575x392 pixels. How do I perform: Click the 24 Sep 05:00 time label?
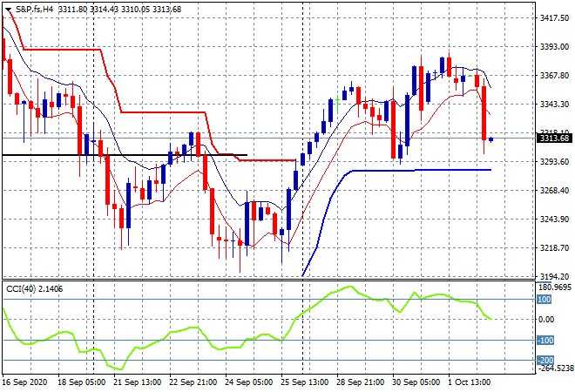pyautogui.click(x=248, y=382)
